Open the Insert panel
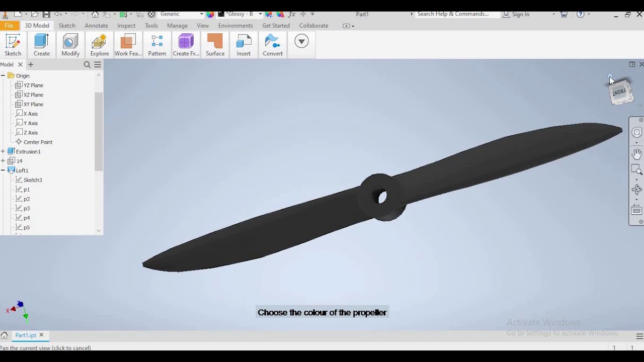 (244, 45)
